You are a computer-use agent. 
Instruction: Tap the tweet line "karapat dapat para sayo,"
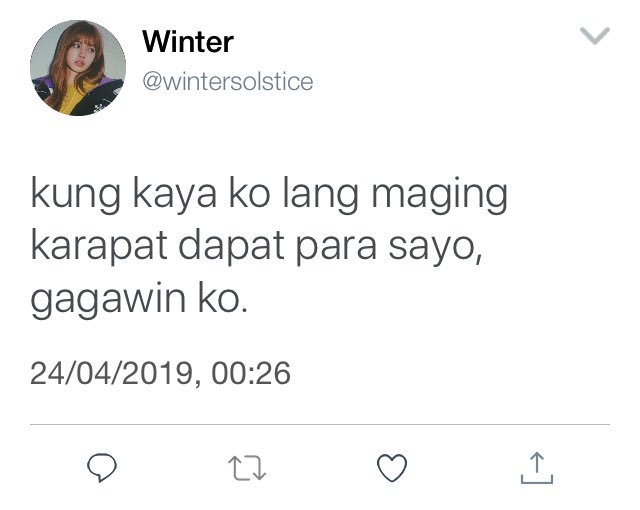[256, 246]
